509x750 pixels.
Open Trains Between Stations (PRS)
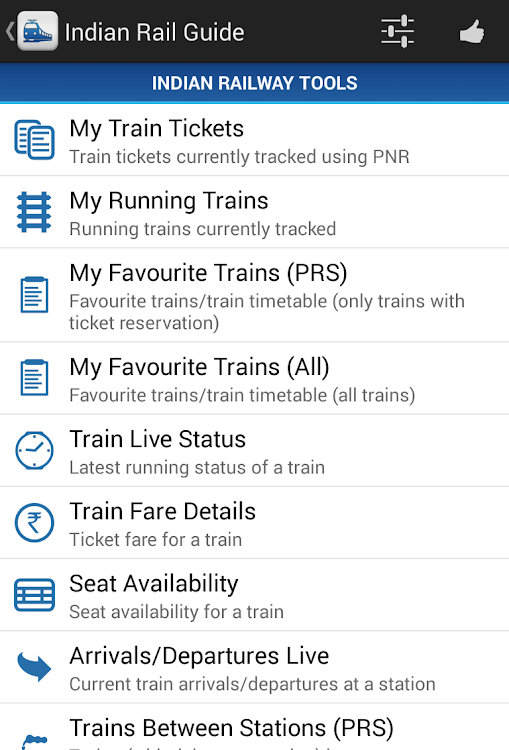tap(254, 727)
